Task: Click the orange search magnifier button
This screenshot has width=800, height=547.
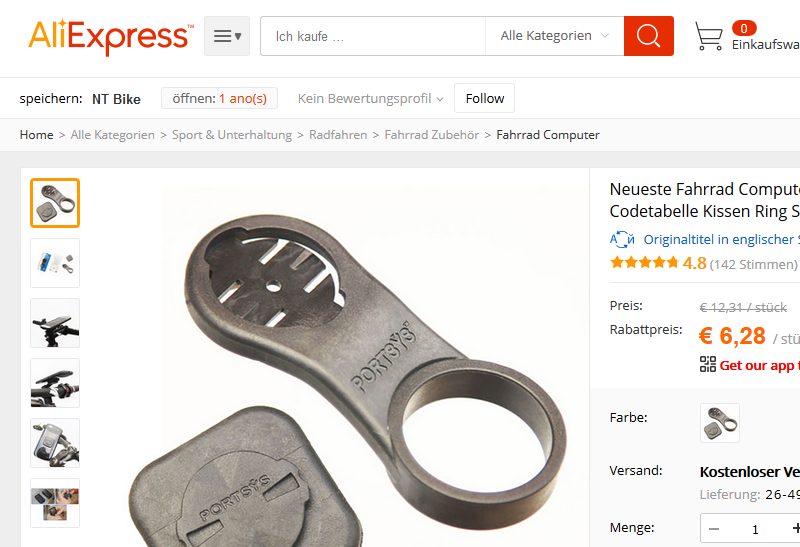Action: (648, 36)
